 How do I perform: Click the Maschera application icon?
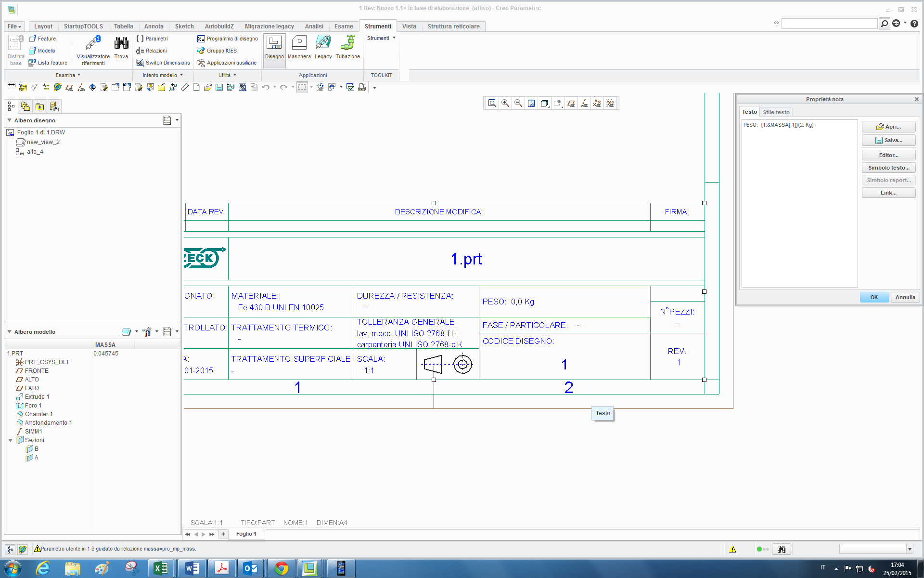pyautogui.click(x=299, y=47)
